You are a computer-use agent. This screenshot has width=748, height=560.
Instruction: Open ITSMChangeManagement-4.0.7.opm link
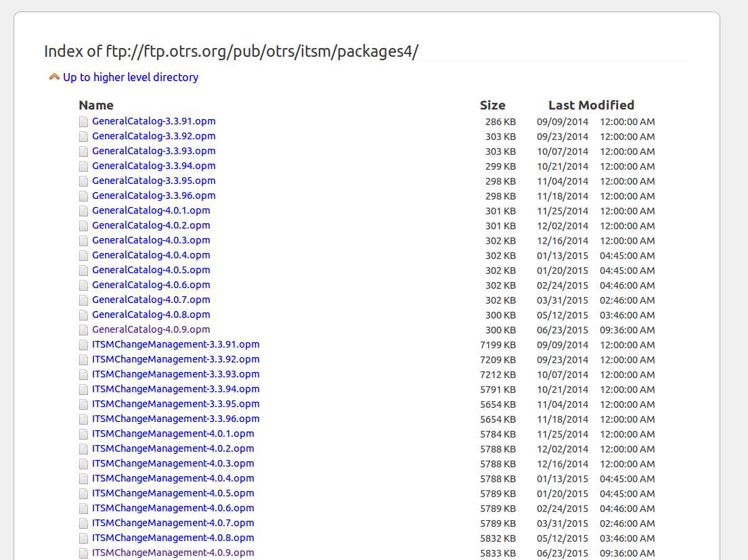[x=173, y=523]
